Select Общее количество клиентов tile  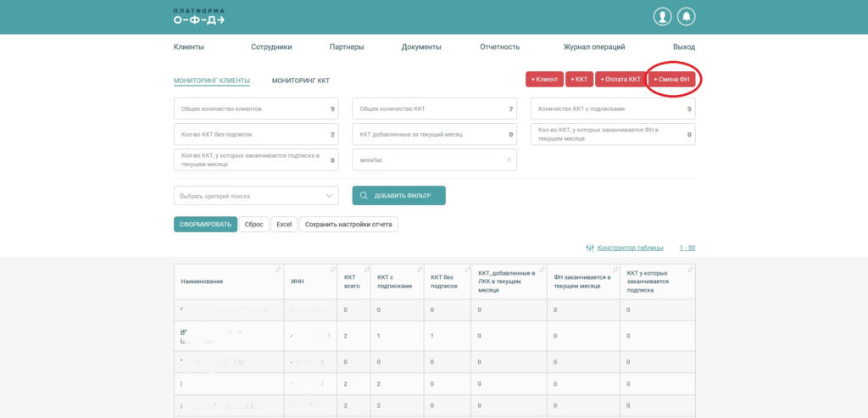(x=256, y=109)
